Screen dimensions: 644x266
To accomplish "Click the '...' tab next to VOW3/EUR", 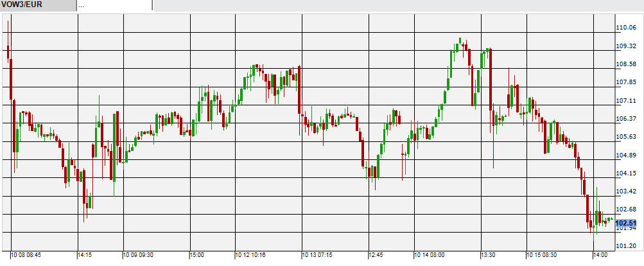I will pyautogui.click(x=114, y=5).
